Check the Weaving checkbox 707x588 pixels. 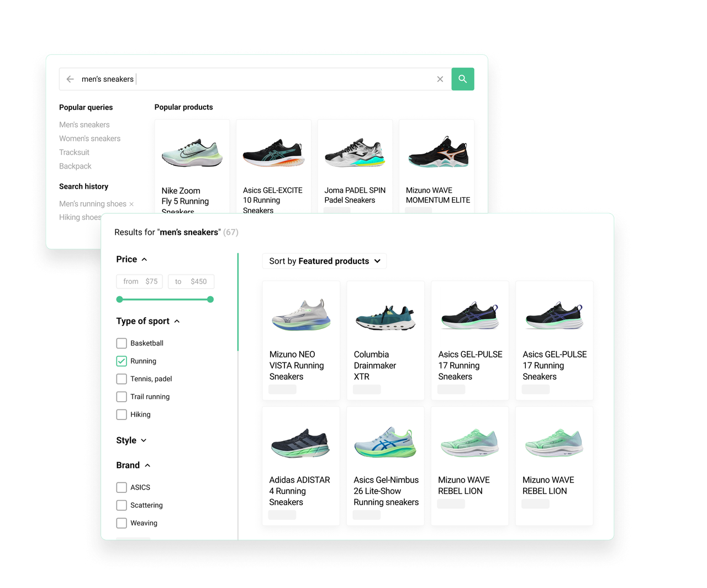pyautogui.click(x=122, y=523)
